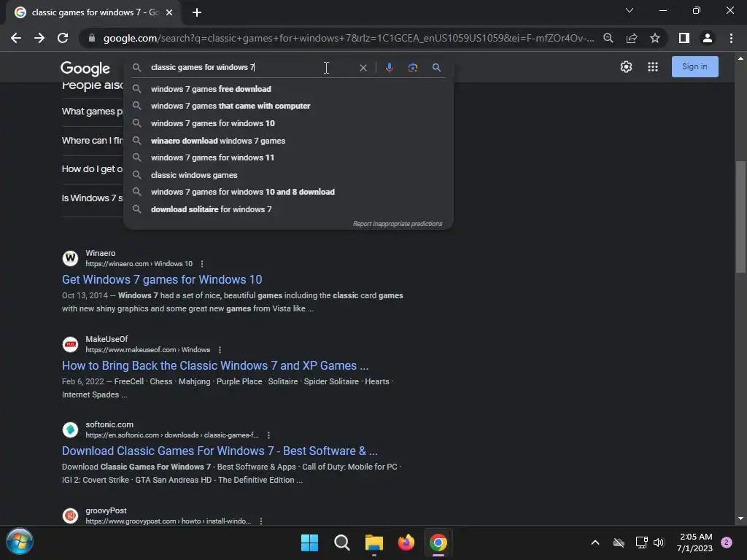View site information via lock icon
Image resolution: width=747 pixels, height=560 pixels.
tap(91, 38)
